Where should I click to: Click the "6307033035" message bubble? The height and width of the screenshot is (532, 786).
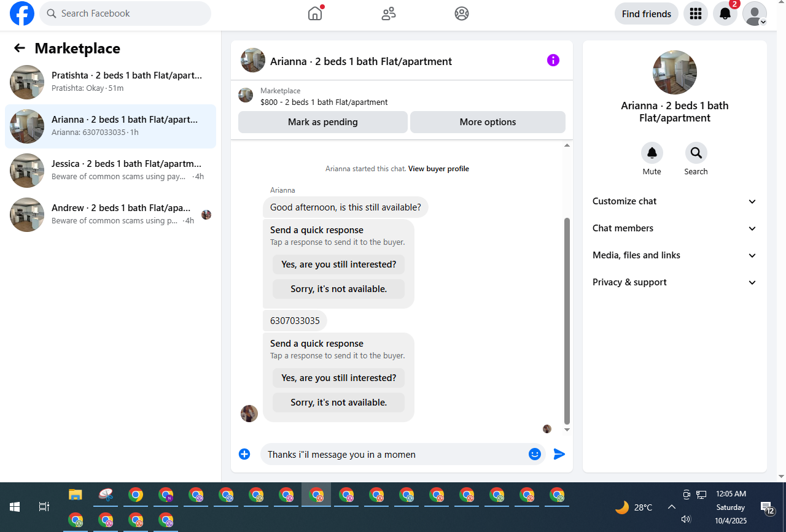click(295, 321)
